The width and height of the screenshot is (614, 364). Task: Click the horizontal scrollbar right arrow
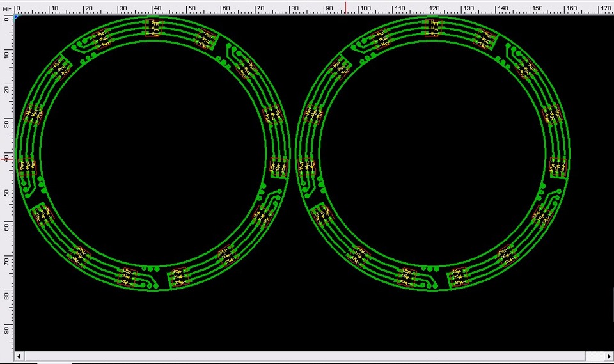(x=609, y=356)
